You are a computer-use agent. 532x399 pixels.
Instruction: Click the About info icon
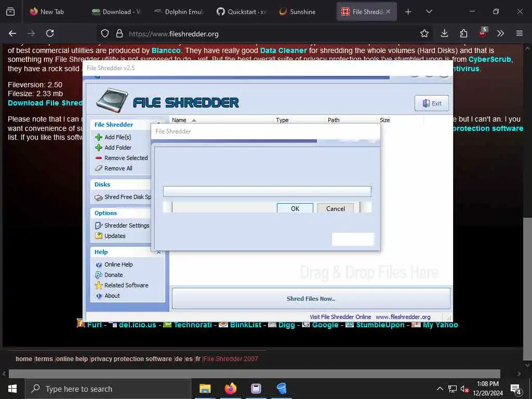coord(99,296)
